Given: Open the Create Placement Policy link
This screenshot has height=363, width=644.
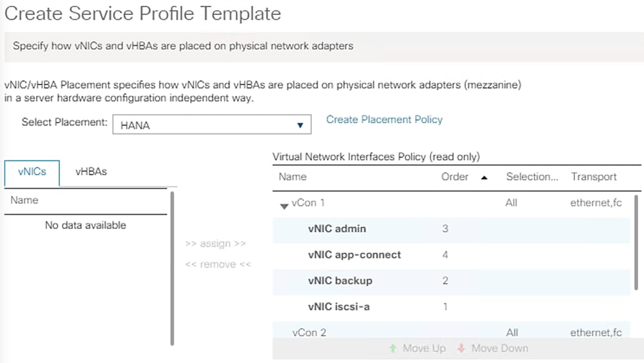Looking at the screenshot, I should point(384,119).
